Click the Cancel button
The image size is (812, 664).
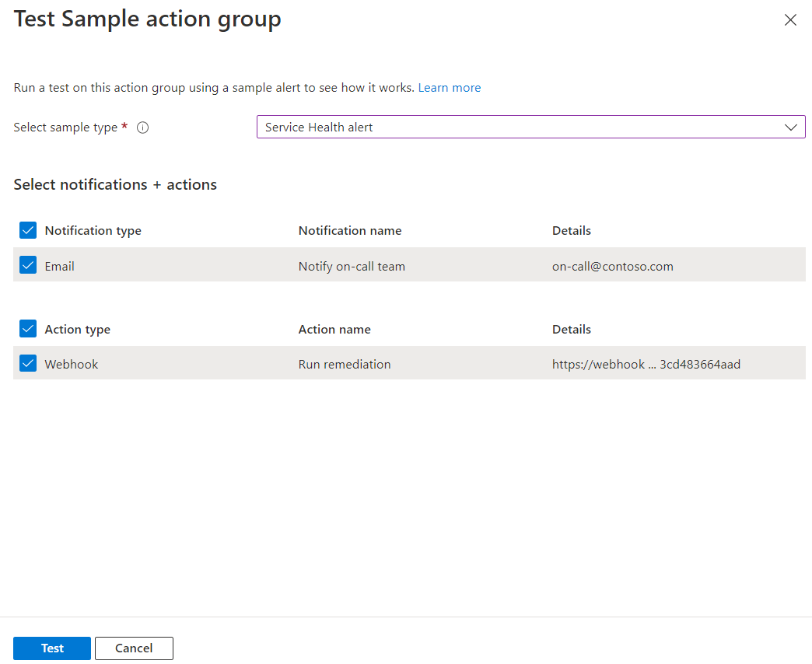[134, 648]
